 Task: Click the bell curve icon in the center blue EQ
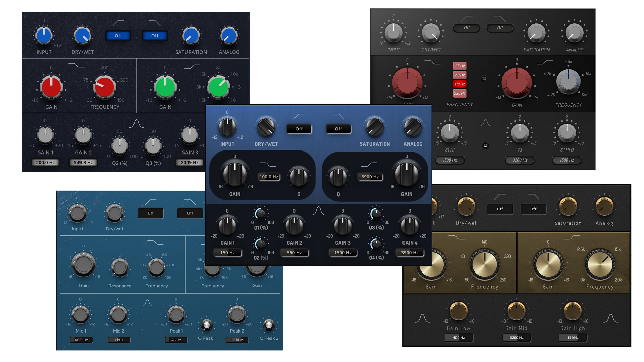pos(318,211)
